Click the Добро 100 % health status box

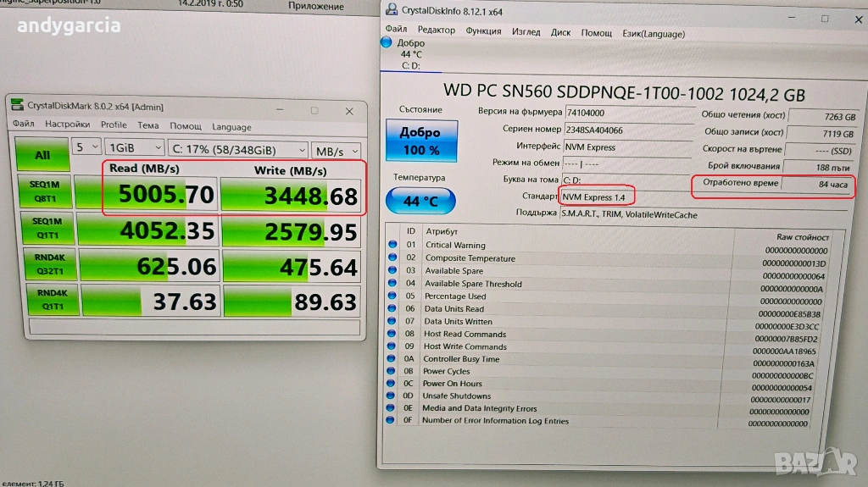pyautogui.click(x=421, y=141)
